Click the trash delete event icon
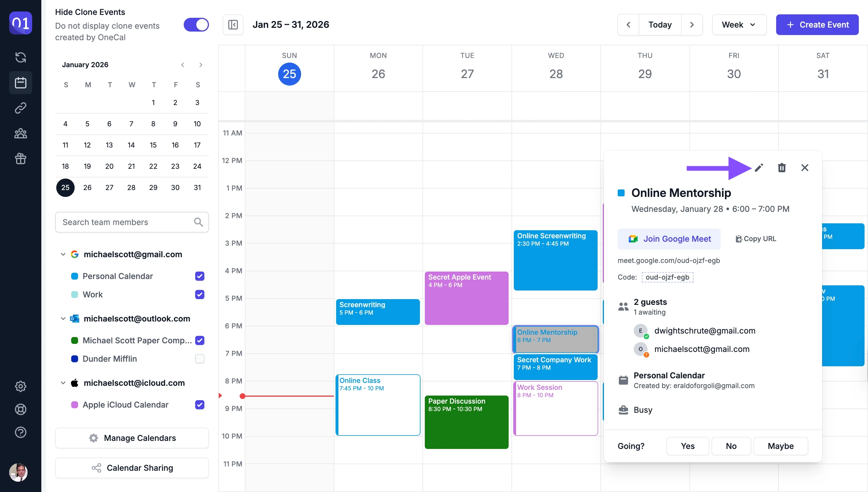This screenshot has height=492, width=868. click(782, 168)
